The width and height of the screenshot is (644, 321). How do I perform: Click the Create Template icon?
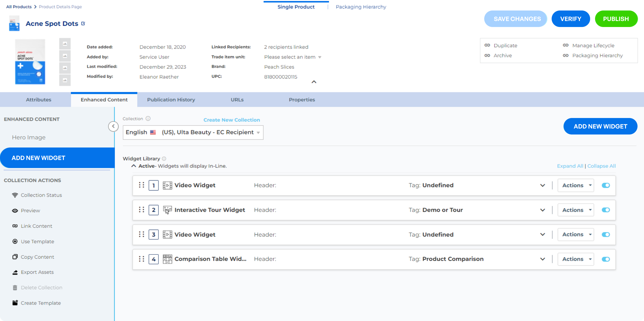point(15,303)
